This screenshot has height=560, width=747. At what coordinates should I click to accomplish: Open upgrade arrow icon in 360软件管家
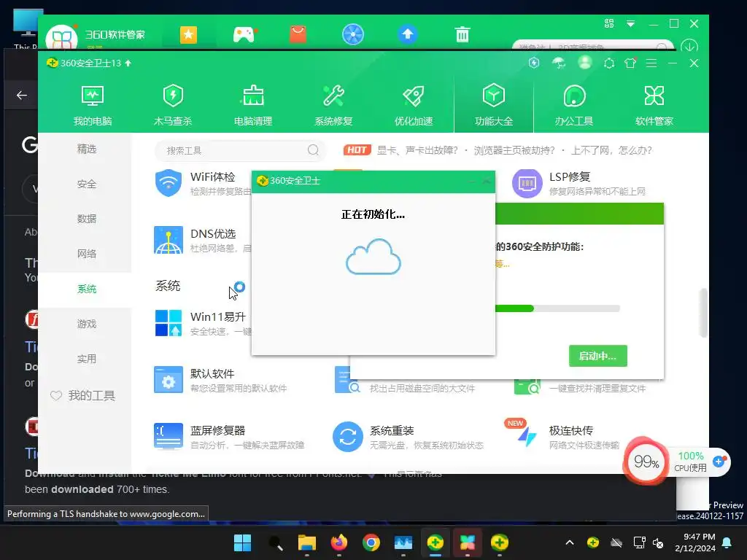(x=407, y=34)
